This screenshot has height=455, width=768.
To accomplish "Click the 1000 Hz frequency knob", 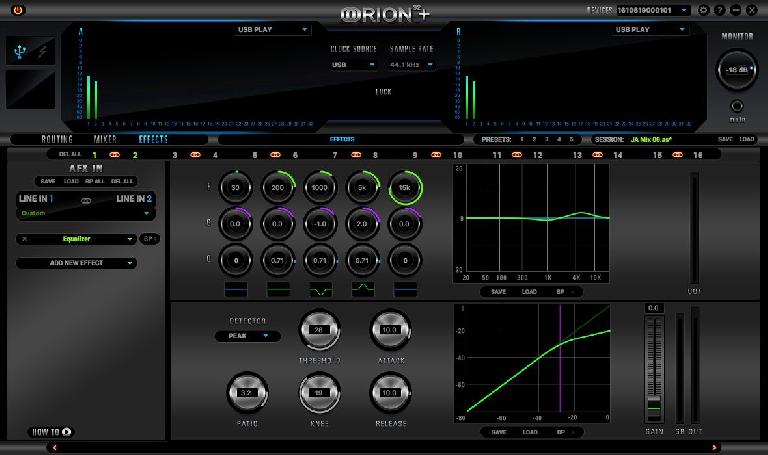I will tap(320, 188).
